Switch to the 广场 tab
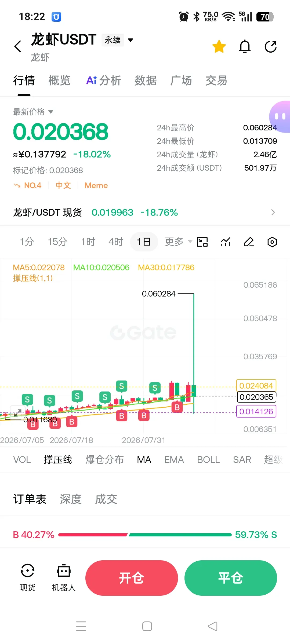Screen dimensions: 290x644 [x=181, y=80]
